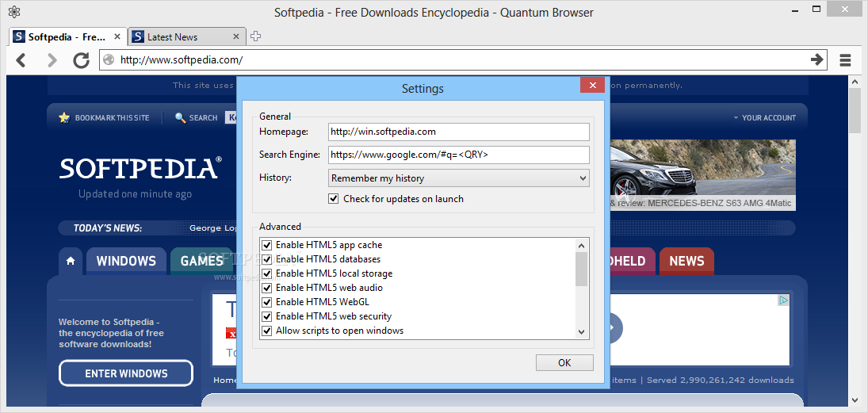868x413 pixels.
Task: Click the home icon tab on Softpedia
Action: click(x=71, y=262)
